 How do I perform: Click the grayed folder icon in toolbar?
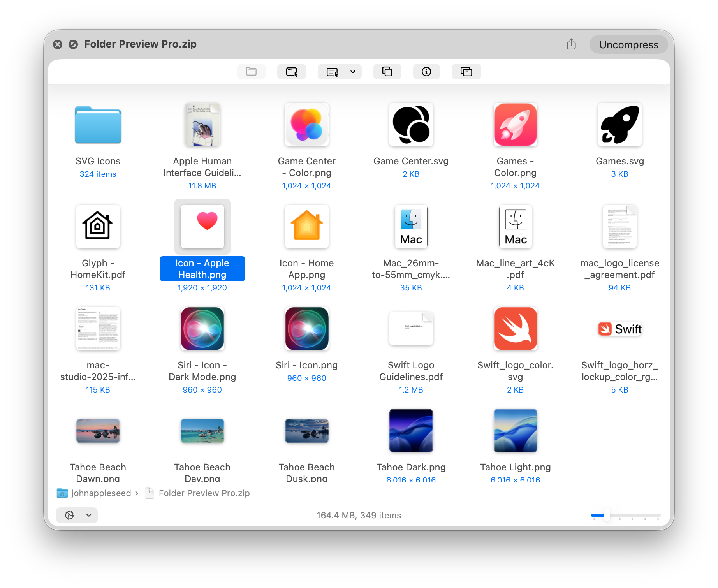(251, 72)
